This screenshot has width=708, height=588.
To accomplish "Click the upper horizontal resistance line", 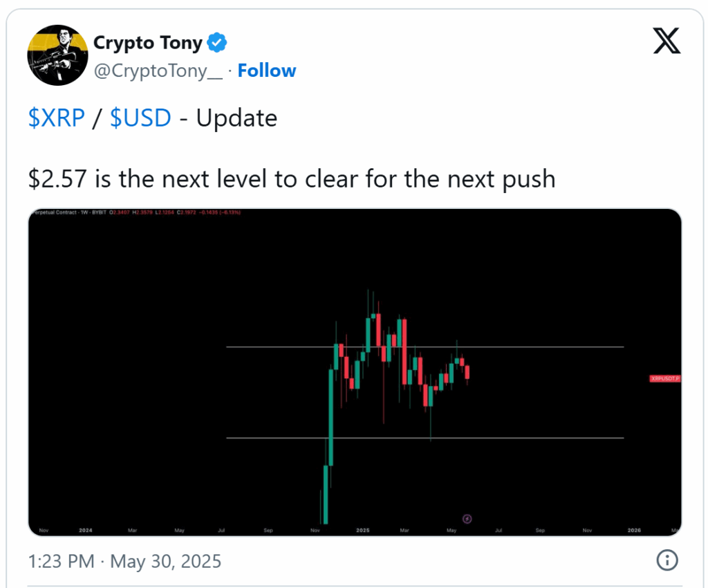I will [x=425, y=347].
